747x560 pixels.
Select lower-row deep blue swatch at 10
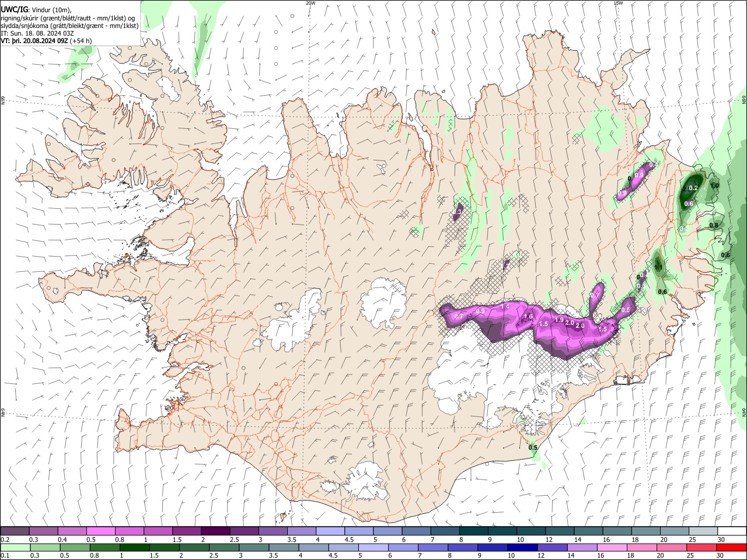point(522,547)
